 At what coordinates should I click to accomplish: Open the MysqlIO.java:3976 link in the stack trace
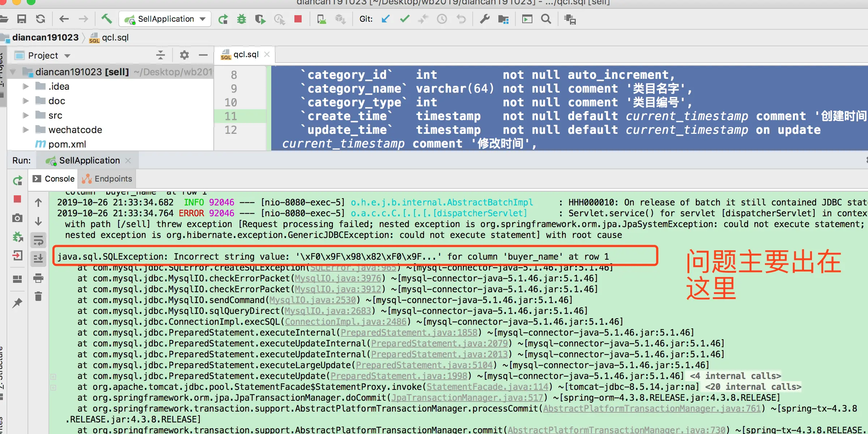point(338,278)
